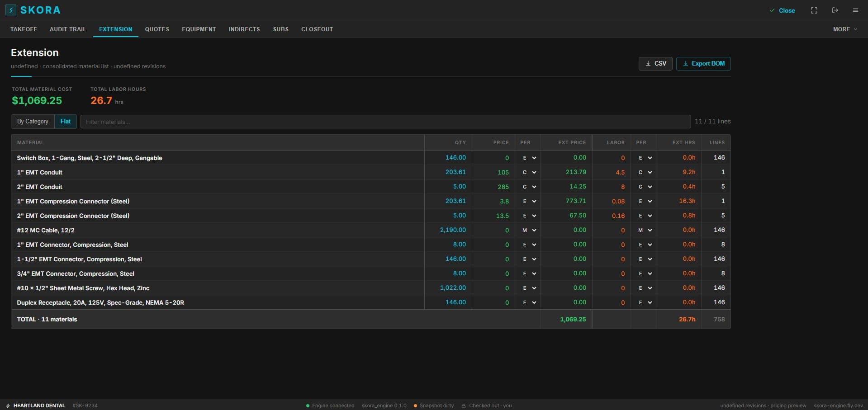Click quantity 2,190.00 for #12 MC Cable
This screenshot has width=868, height=410.
(x=453, y=230)
